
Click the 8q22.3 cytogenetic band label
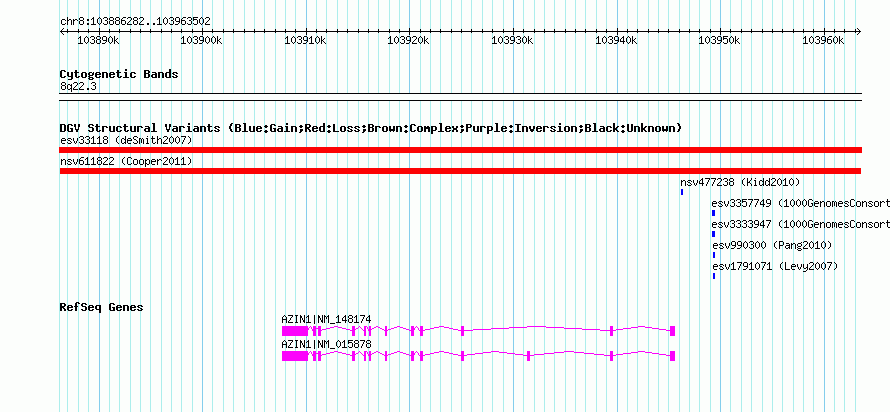click(78, 86)
